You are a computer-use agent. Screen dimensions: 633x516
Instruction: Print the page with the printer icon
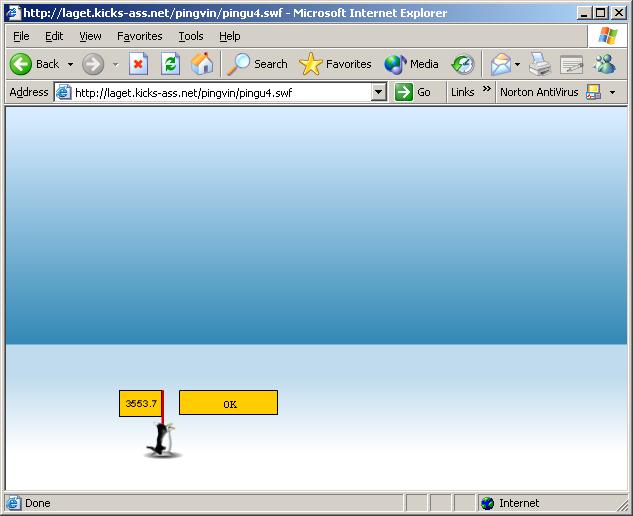(x=540, y=64)
